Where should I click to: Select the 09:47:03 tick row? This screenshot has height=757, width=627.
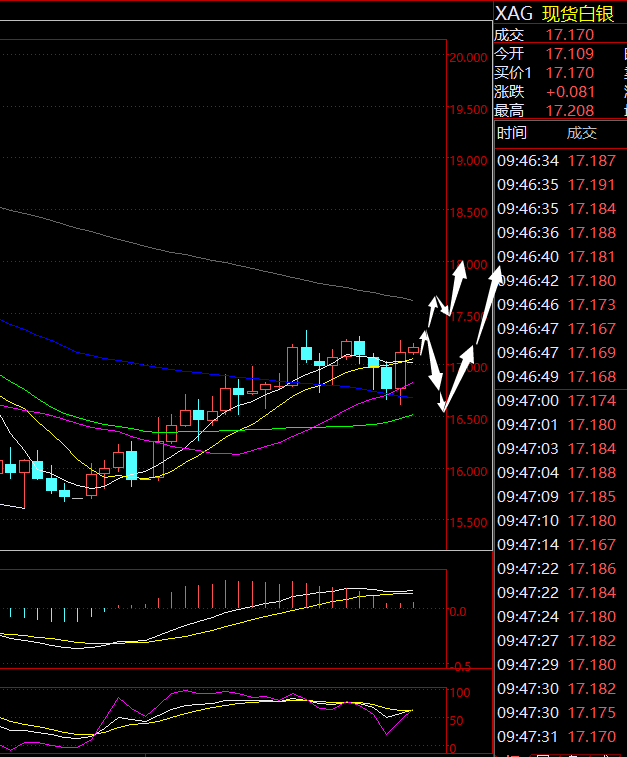pos(557,449)
